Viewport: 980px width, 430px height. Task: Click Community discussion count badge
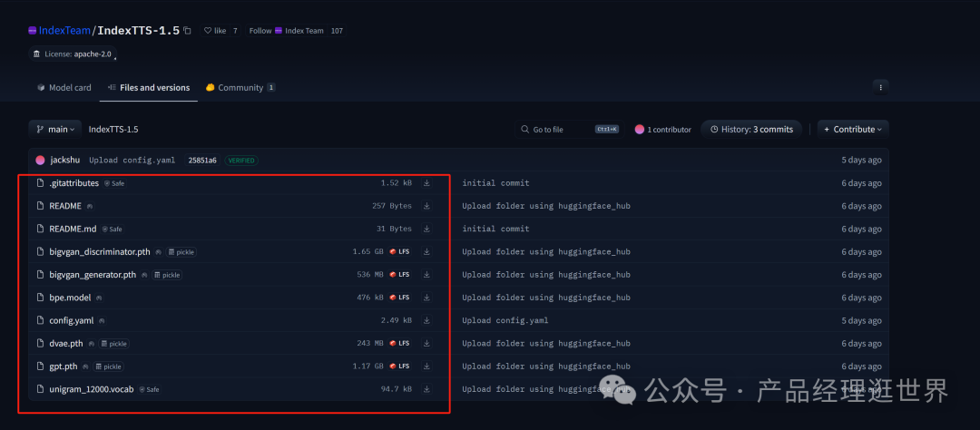tap(271, 87)
